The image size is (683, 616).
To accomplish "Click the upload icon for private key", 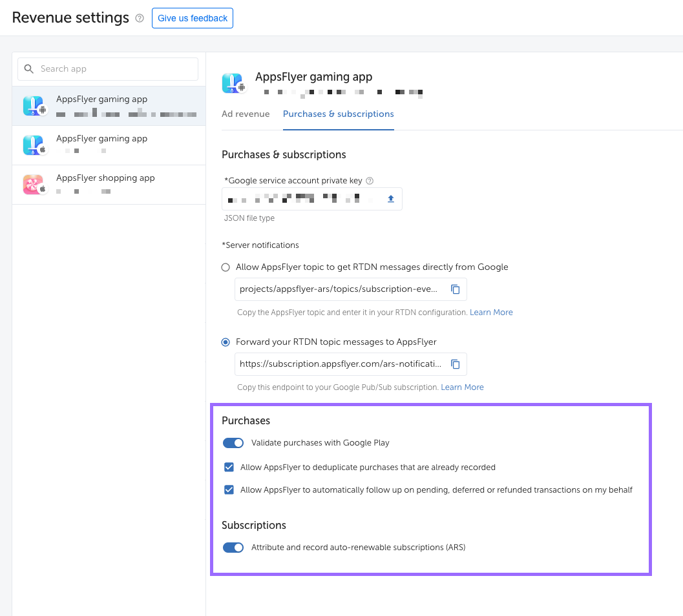I will (390, 199).
